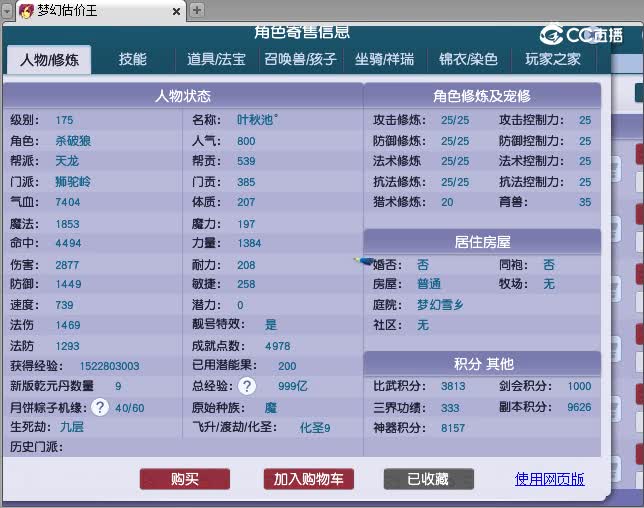Click the 原始种族 value 魔

point(271,408)
